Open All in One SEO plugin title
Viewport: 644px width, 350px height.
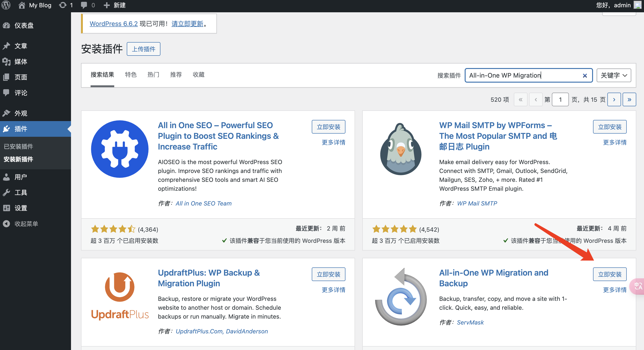[x=218, y=136]
